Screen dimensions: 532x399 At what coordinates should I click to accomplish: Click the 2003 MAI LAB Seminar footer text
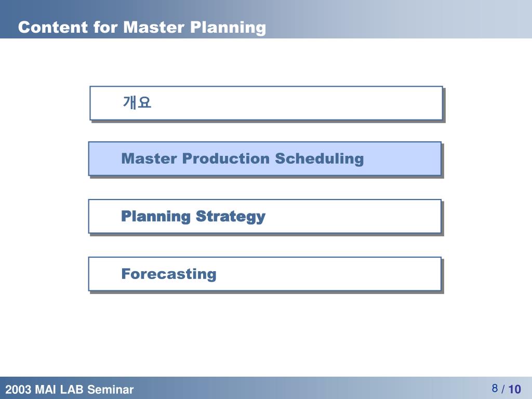click(70, 389)
